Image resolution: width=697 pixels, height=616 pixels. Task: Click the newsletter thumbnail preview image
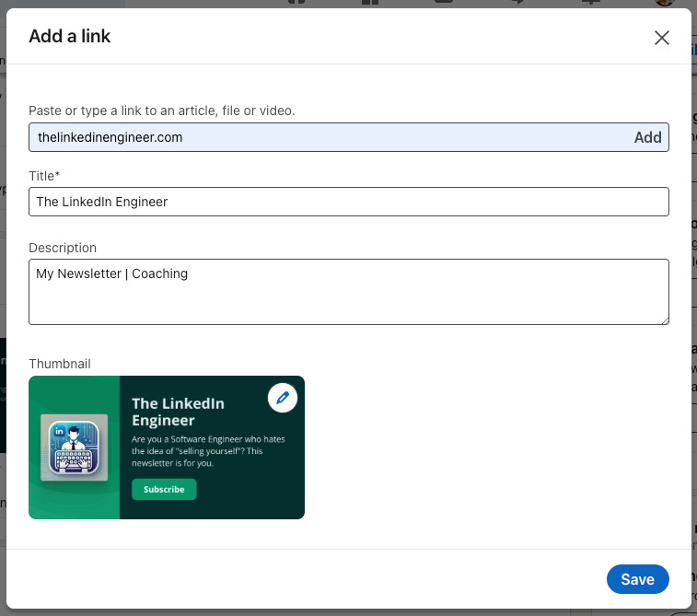click(x=167, y=447)
